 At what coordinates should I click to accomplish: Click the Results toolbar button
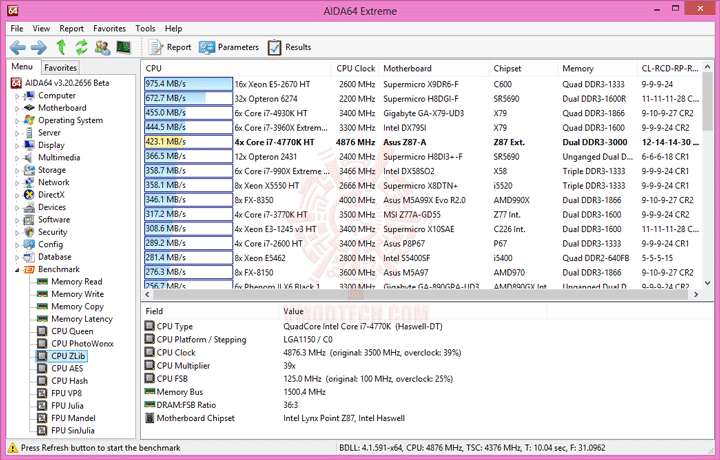click(289, 47)
